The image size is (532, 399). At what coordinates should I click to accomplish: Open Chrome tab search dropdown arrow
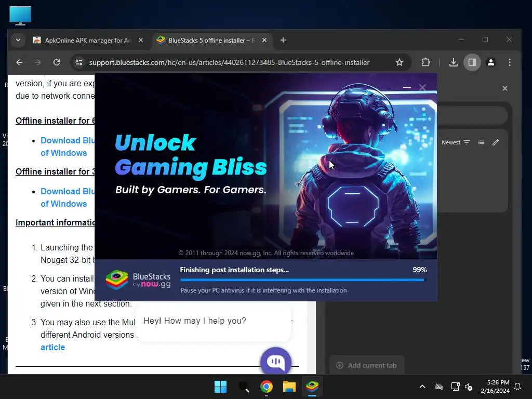pyautogui.click(x=18, y=40)
